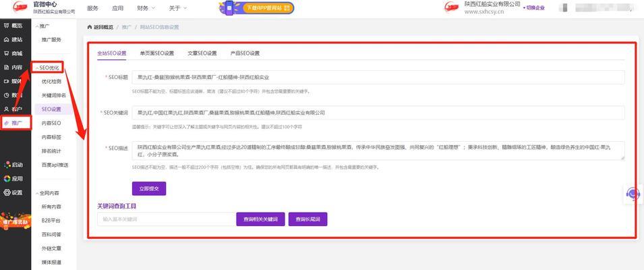Switch to the 全站SEO设置 tab
This screenshot has height=270, width=644.
tap(112, 53)
